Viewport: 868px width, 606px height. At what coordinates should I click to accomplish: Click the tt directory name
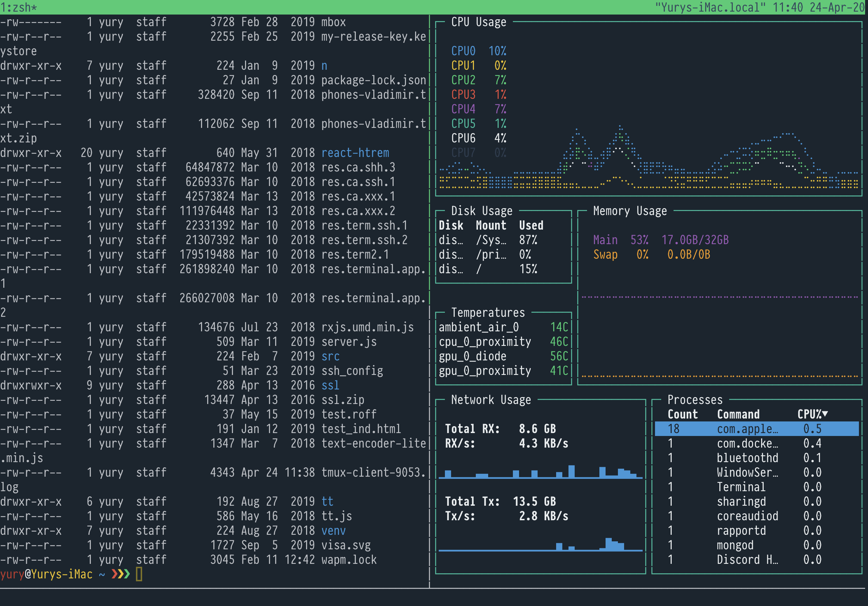[327, 502]
